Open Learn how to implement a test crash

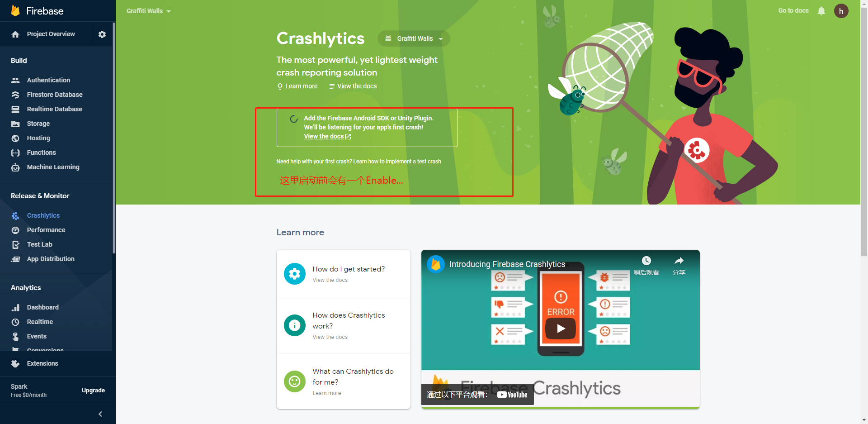397,162
